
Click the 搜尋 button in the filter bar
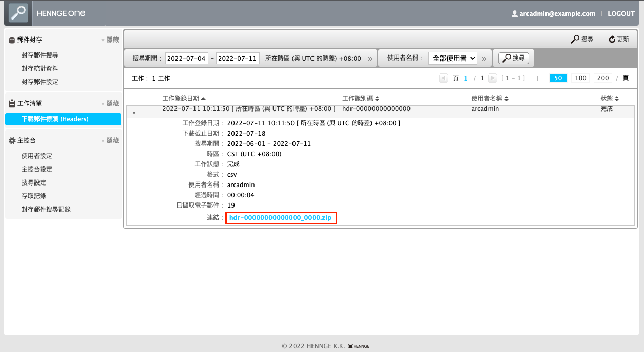coord(514,58)
